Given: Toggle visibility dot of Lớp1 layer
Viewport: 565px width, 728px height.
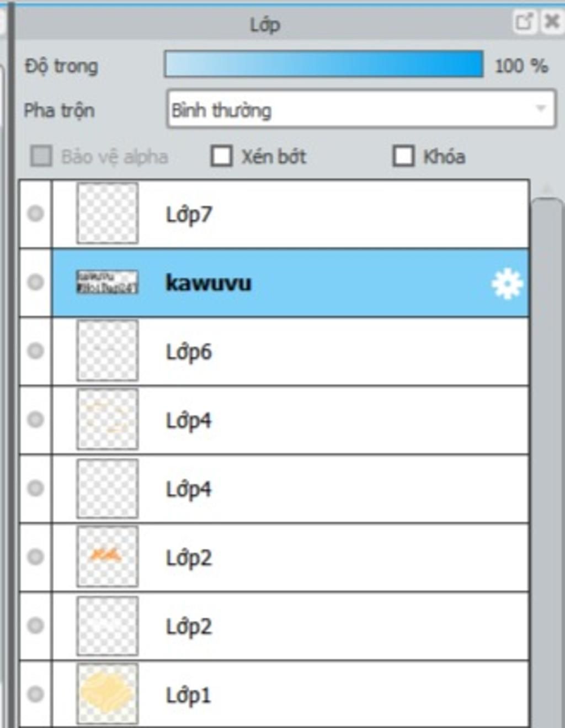Looking at the screenshot, I should tap(35, 694).
